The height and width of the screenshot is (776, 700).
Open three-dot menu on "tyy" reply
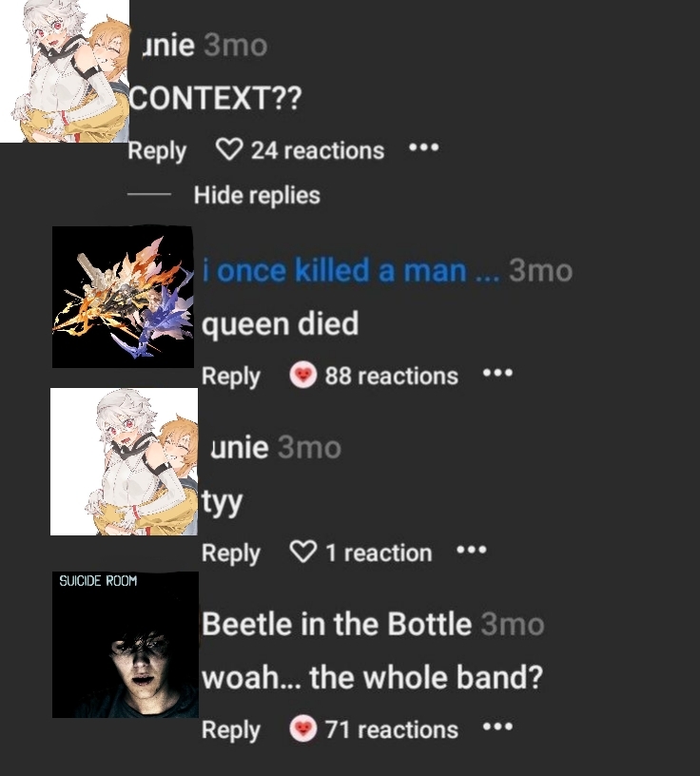(x=471, y=552)
